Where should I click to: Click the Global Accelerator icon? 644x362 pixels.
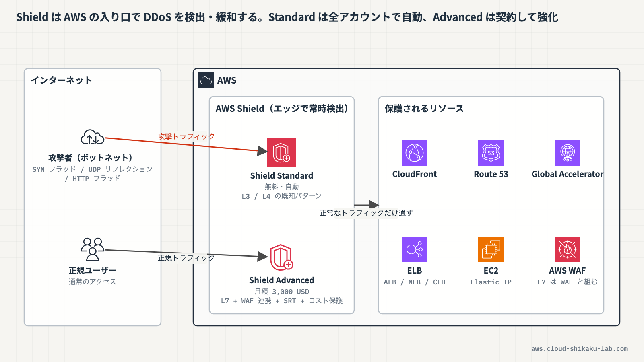tap(568, 153)
